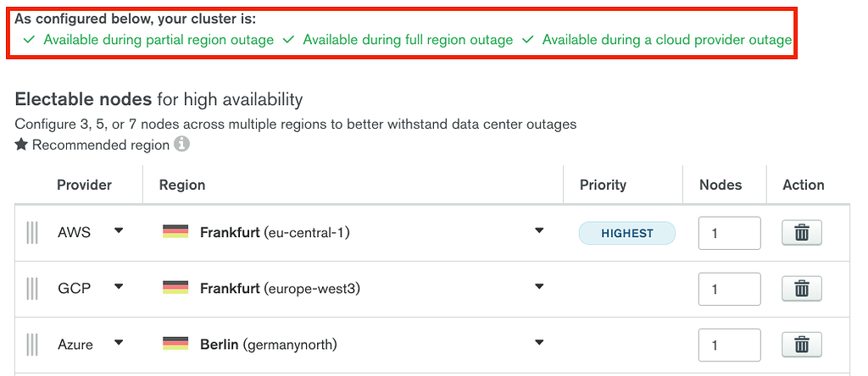
Task: Delete the GCP Frankfurt node row
Action: (801, 289)
